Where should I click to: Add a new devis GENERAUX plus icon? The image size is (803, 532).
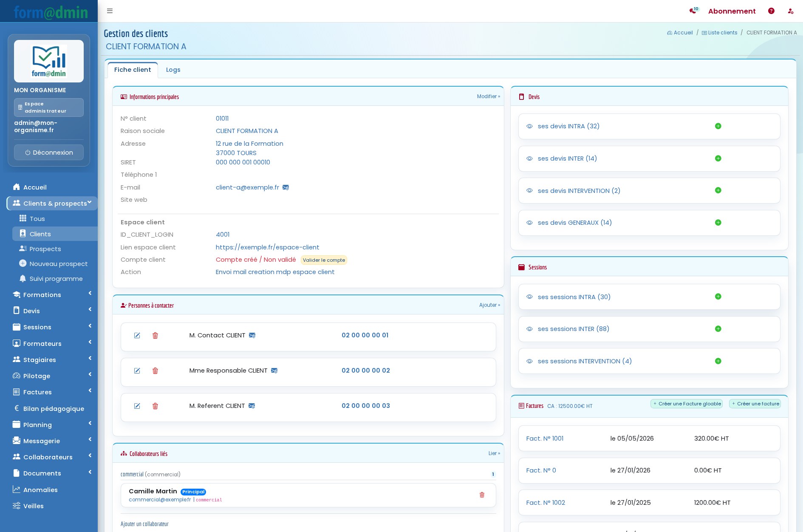coord(718,223)
